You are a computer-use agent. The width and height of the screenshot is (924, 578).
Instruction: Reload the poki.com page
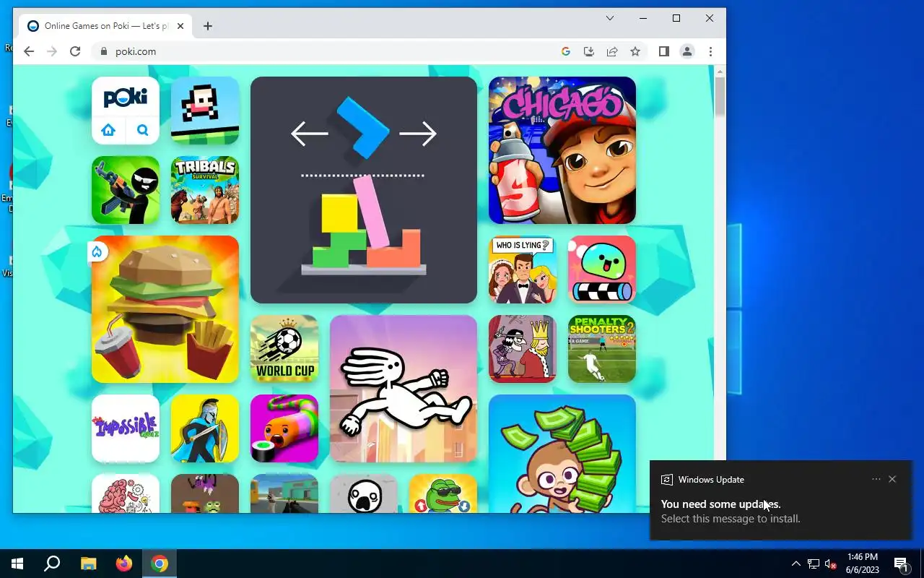click(x=75, y=51)
